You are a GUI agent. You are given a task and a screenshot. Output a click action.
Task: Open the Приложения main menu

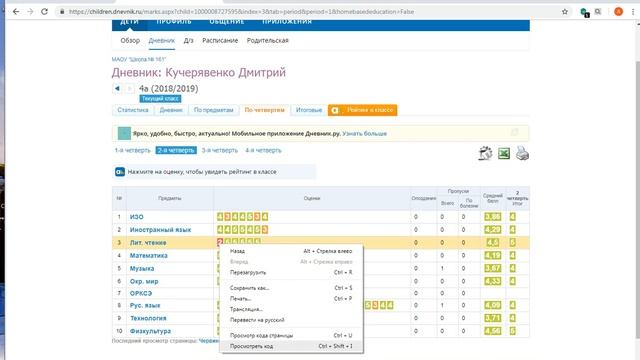point(287,22)
